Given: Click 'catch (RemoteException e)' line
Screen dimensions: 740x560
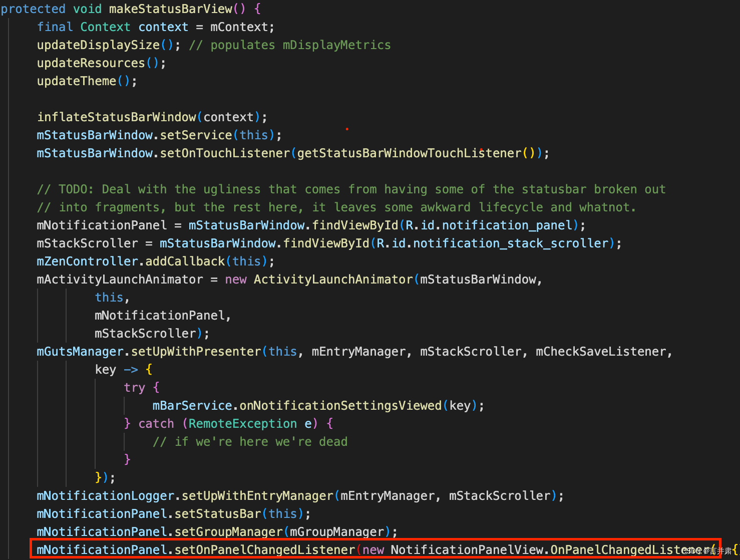Looking at the screenshot, I should click(229, 424).
